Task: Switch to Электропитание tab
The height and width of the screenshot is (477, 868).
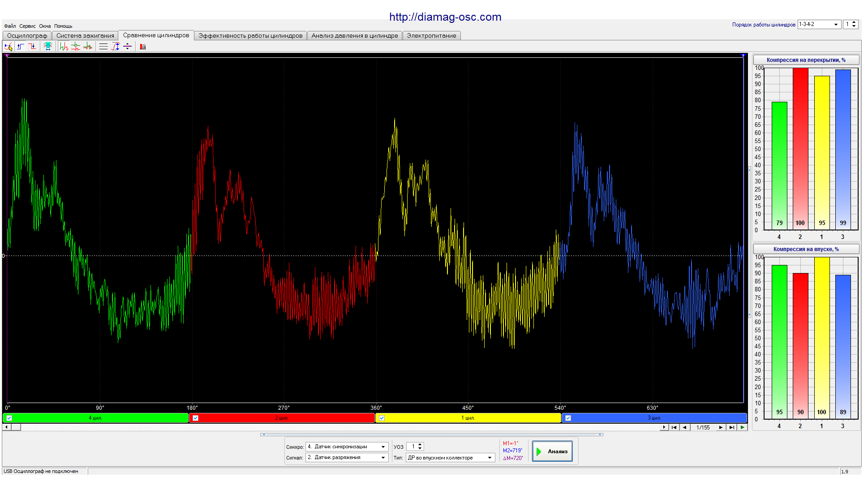Action: (x=431, y=36)
